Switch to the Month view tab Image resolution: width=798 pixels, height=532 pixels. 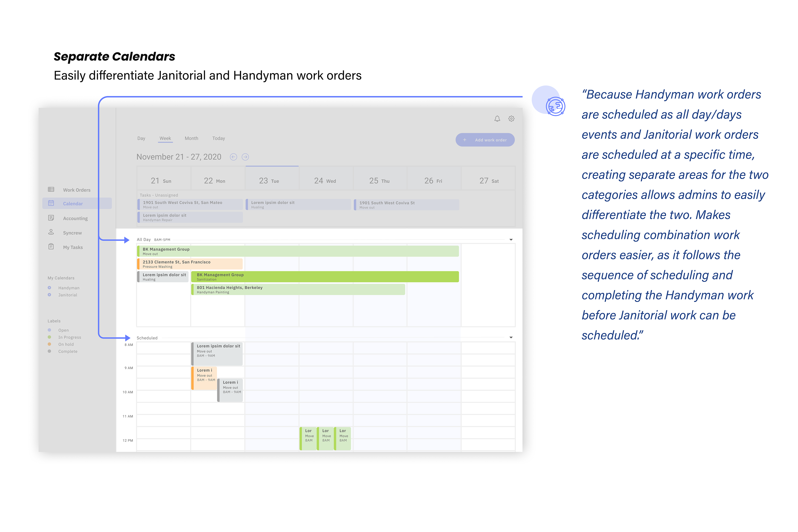click(x=191, y=138)
